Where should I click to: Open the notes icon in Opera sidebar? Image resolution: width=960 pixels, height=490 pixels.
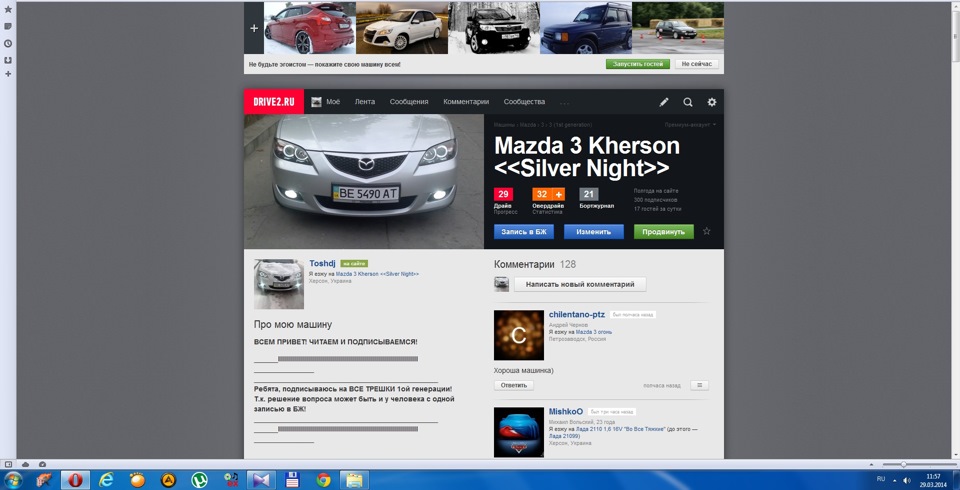[x=8, y=26]
